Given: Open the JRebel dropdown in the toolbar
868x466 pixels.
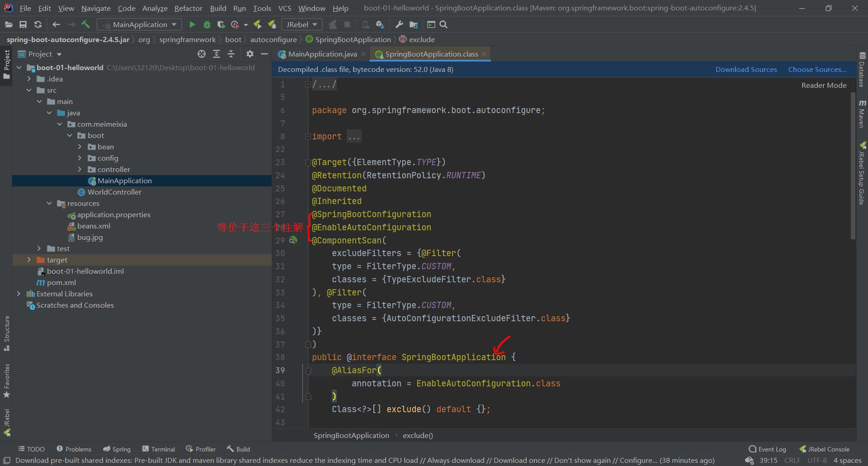Looking at the screenshot, I should (x=302, y=24).
